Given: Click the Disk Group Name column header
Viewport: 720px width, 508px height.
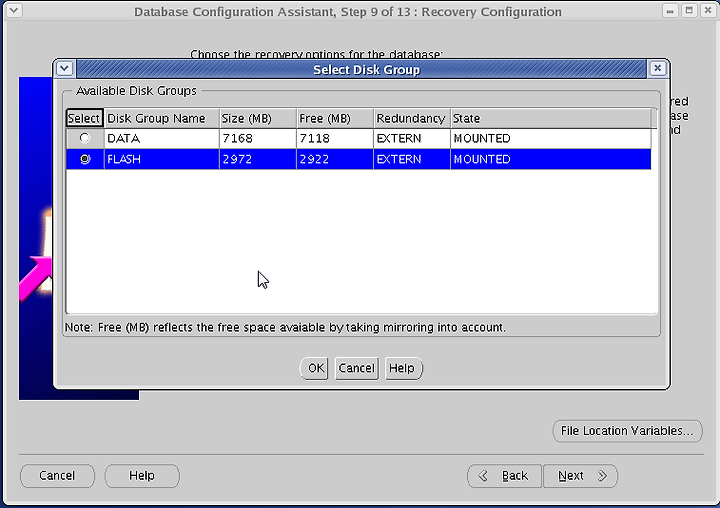Looking at the screenshot, I should [162, 119].
